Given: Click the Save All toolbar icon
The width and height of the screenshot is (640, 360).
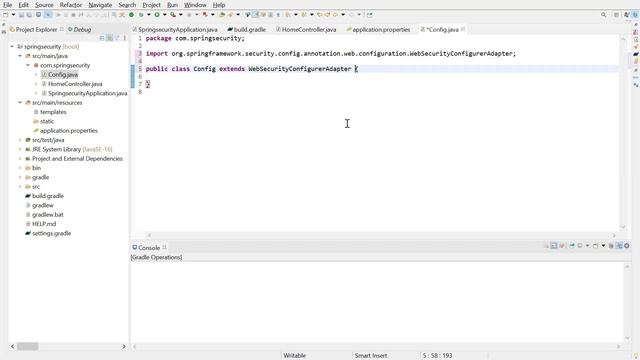Looking at the screenshot, I should tap(29, 15).
